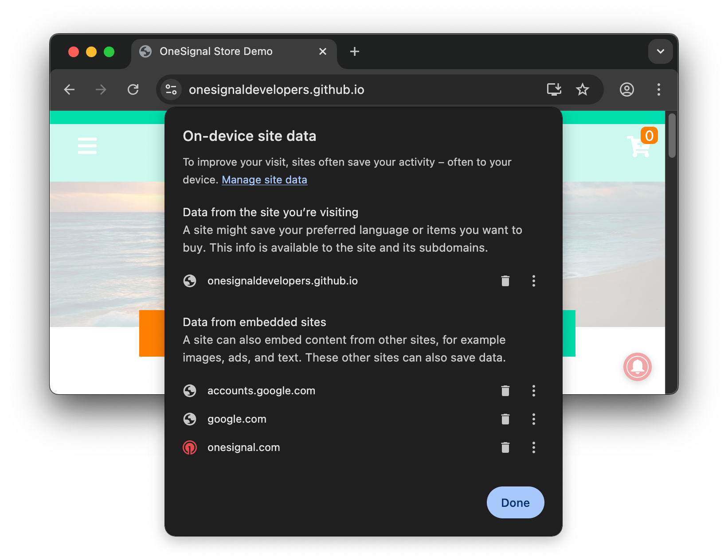Click the install app icon in address bar
Viewport: 728px width, 560px height.
coord(554,89)
